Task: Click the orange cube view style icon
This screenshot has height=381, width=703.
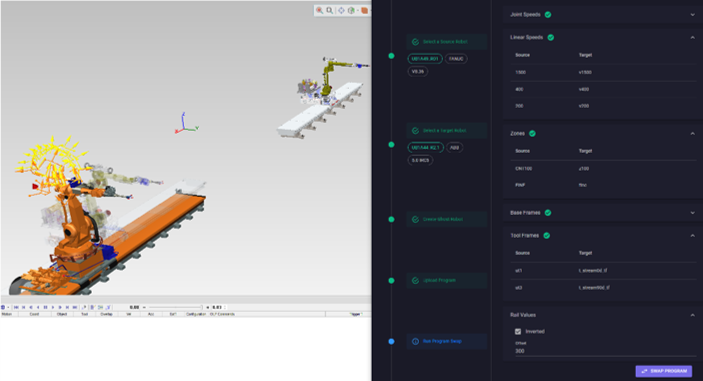Action: pos(365,10)
